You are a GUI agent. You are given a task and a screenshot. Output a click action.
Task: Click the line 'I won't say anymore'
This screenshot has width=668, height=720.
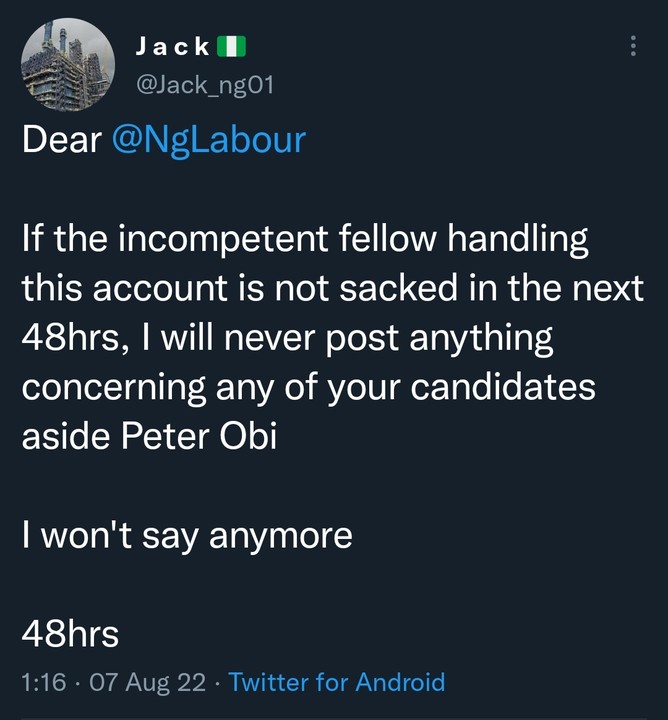click(x=187, y=536)
